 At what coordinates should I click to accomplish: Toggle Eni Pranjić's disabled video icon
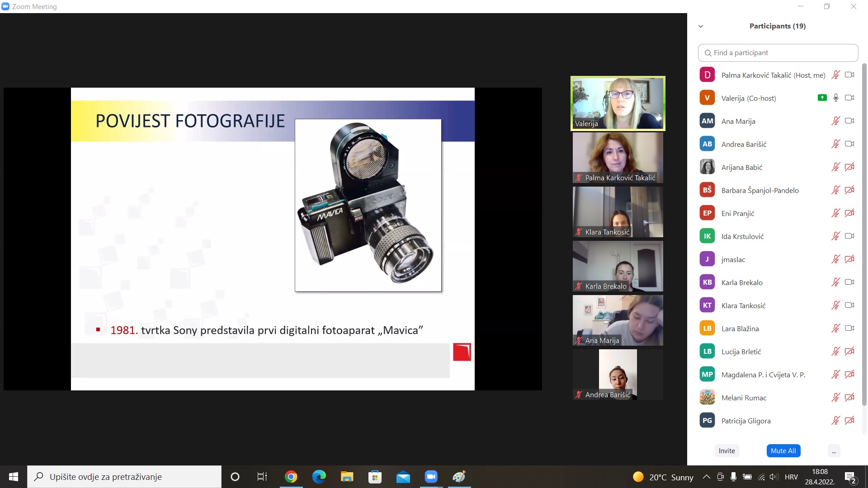pyautogui.click(x=849, y=213)
